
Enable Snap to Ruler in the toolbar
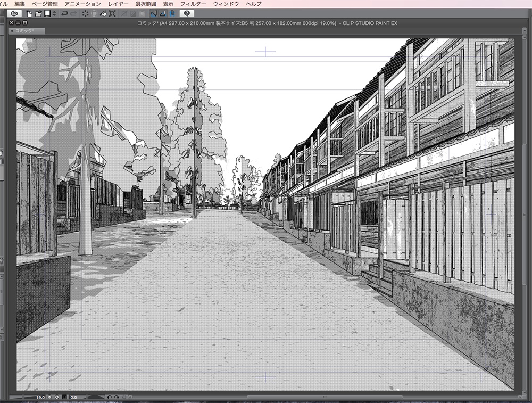153,15
